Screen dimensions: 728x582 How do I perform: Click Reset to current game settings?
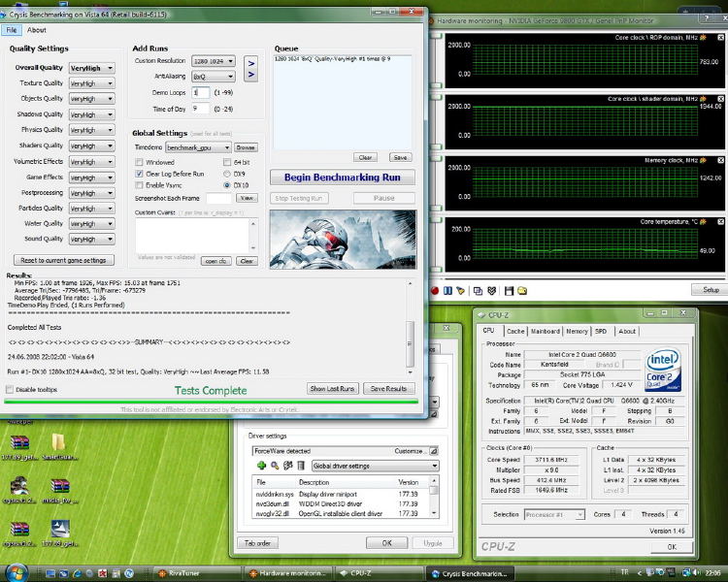[64, 260]
